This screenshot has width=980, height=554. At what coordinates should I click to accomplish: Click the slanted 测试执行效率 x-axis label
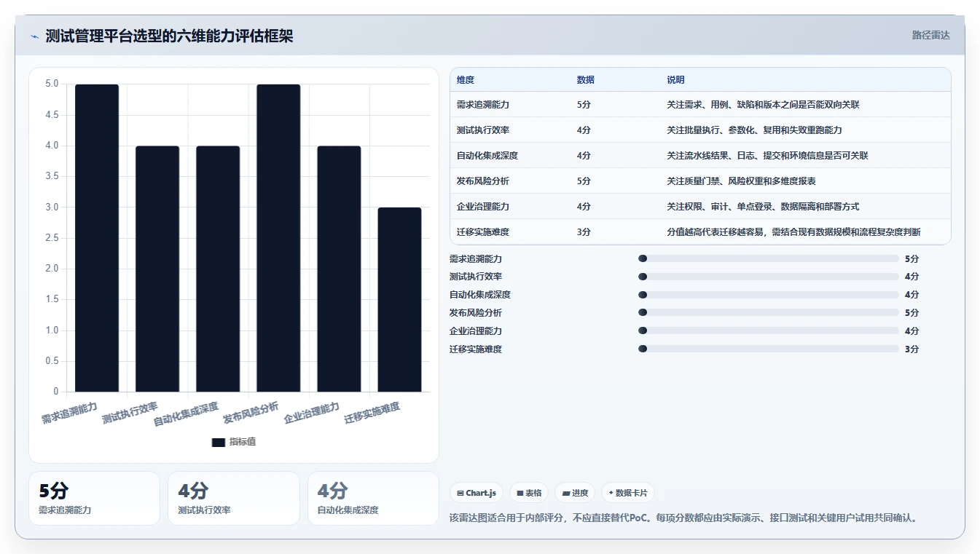tap(130, 413)
